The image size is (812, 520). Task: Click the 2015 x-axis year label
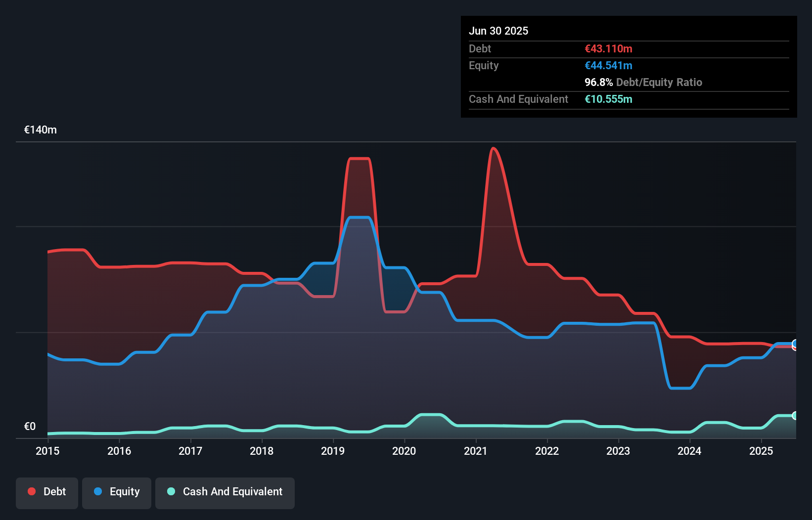point(47,451)
